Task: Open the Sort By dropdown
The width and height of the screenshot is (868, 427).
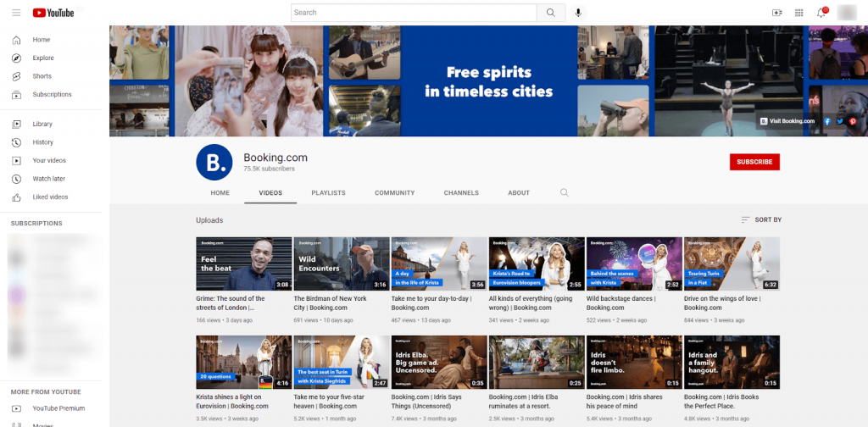Action: [x=761, y=219]
